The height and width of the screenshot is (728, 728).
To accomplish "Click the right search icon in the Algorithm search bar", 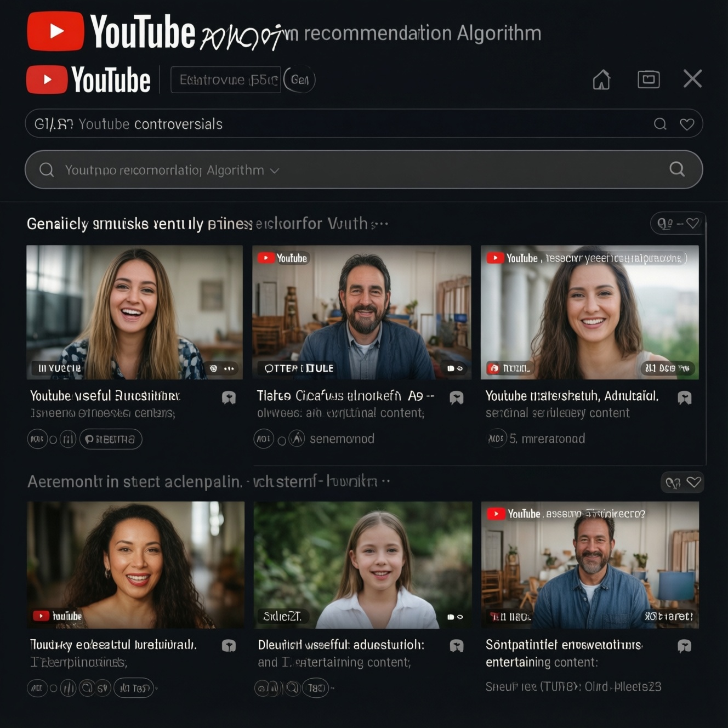I will point(678,169).
